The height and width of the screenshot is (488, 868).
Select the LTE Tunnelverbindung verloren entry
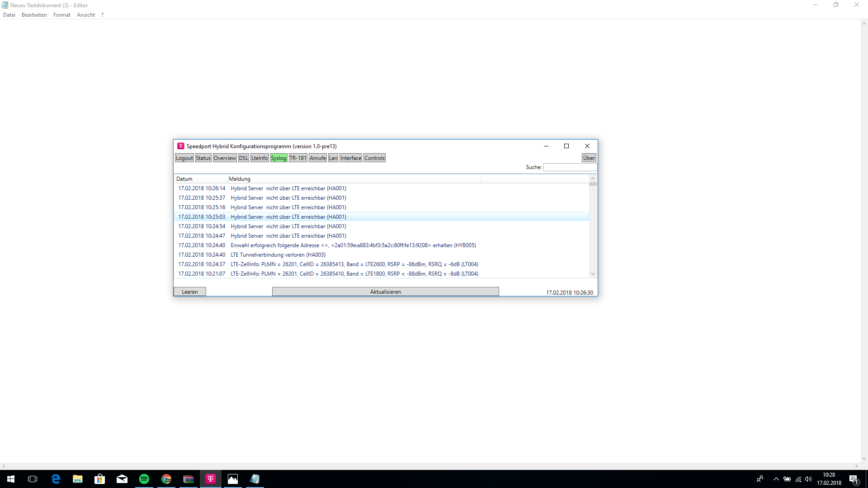pos(382,255)
